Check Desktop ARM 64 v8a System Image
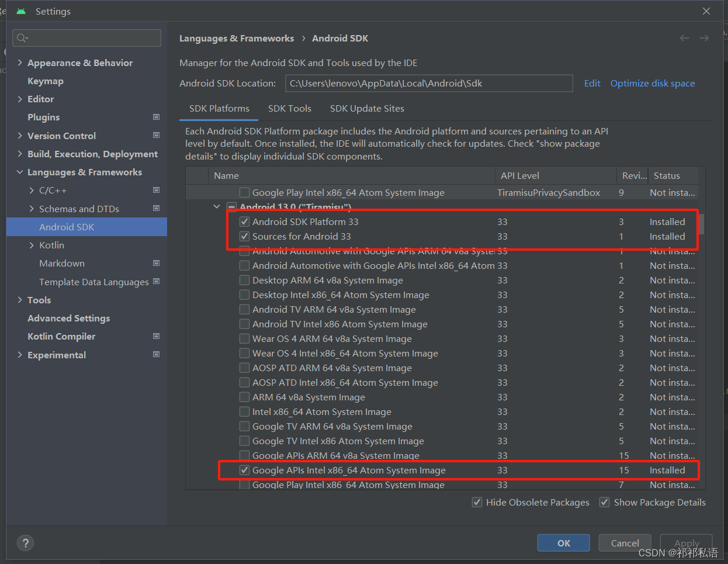The image size is (728, 564). tap(245, 280)
